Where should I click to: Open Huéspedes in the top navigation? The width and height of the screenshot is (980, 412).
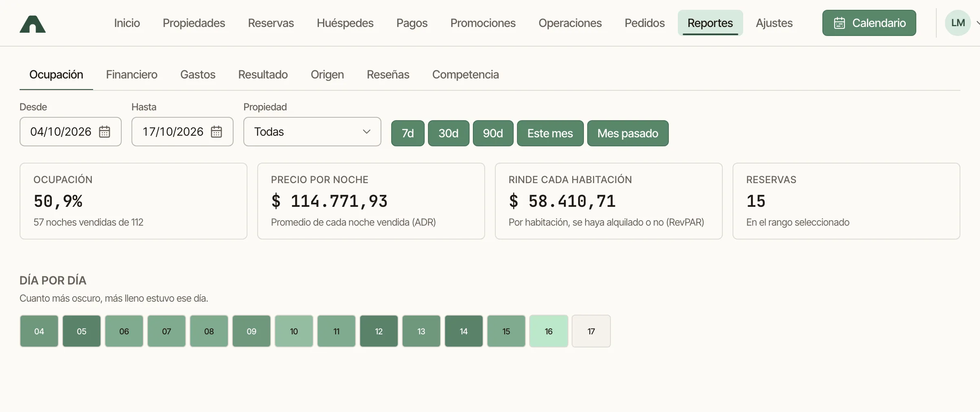click(345, 23)
